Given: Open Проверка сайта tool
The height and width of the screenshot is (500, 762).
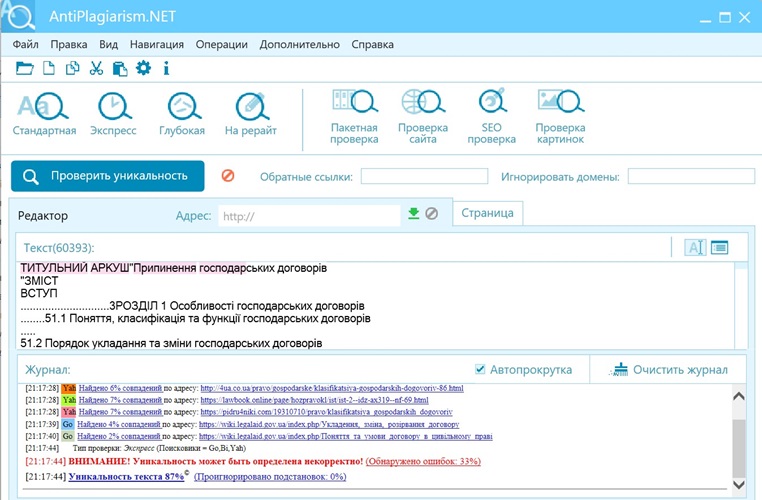Looking at the screenshot, I should click(423, 117).
